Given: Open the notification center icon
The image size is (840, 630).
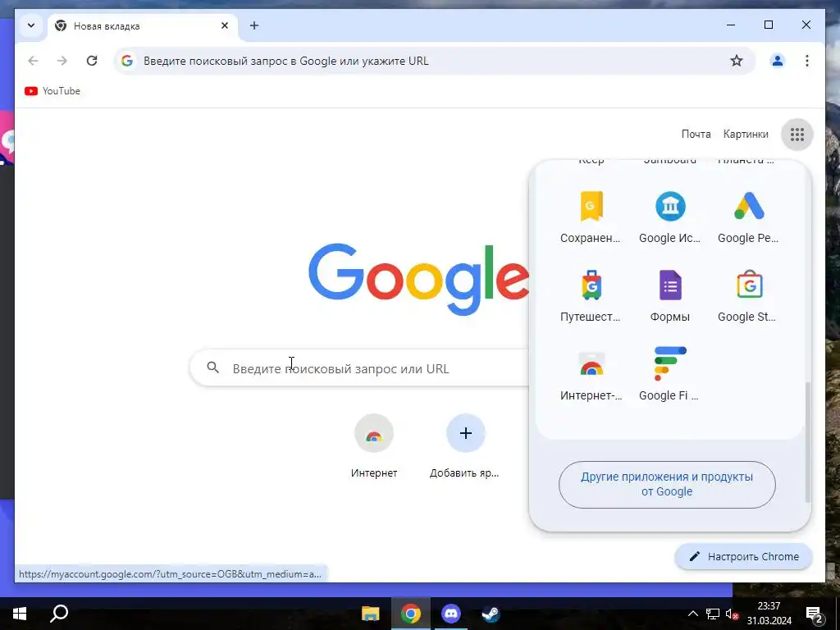Looking at the screenshot, I should [x=815, y=614].
